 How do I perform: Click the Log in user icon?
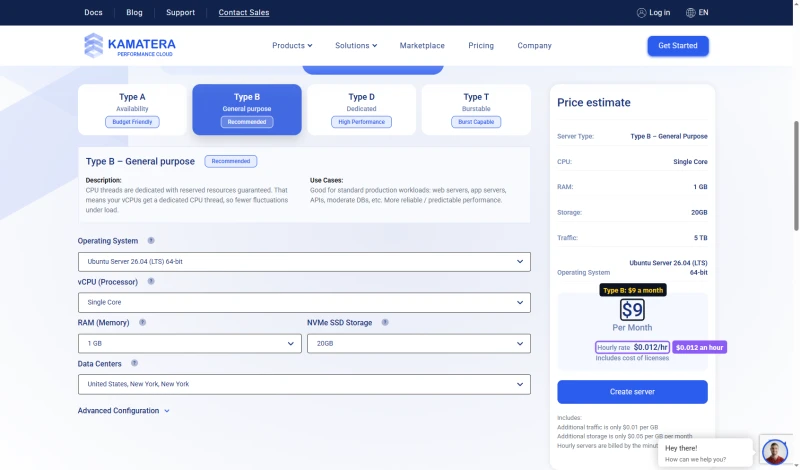[641, 13]
